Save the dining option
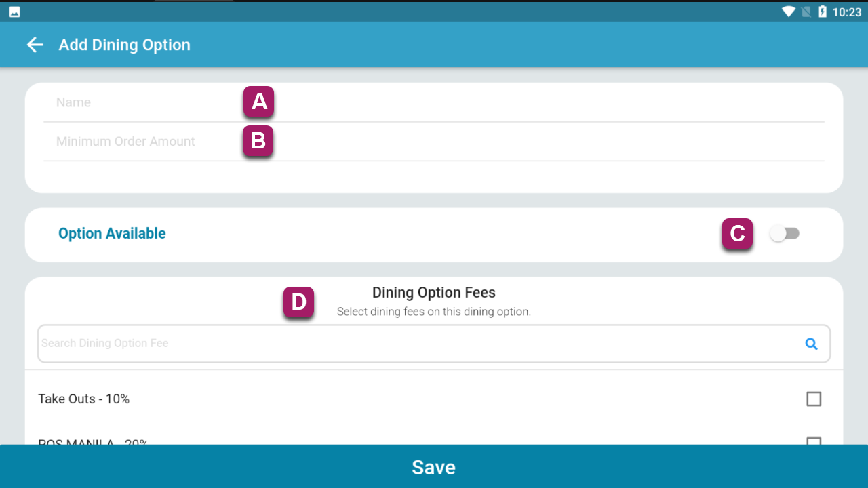Viewport: 868px width, 488px height. click(434, 466)
